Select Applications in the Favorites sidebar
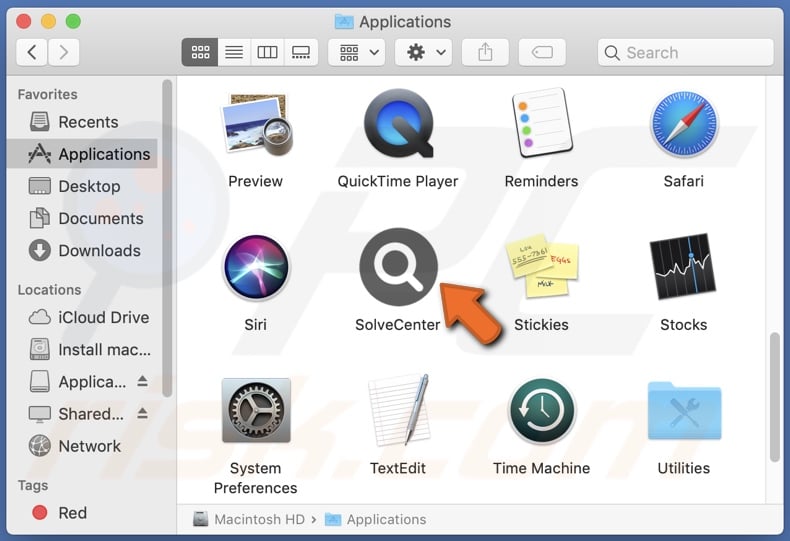Viewport: 790px width, 541px height. 83,154
